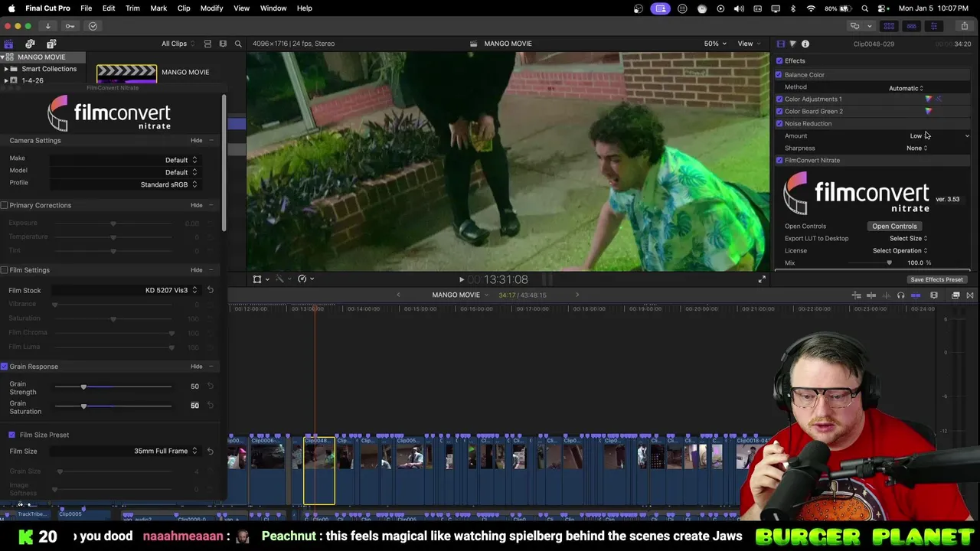This screenshot has width=980, height=551.
Task: Open the File menu
Action: tap(87, 8)
